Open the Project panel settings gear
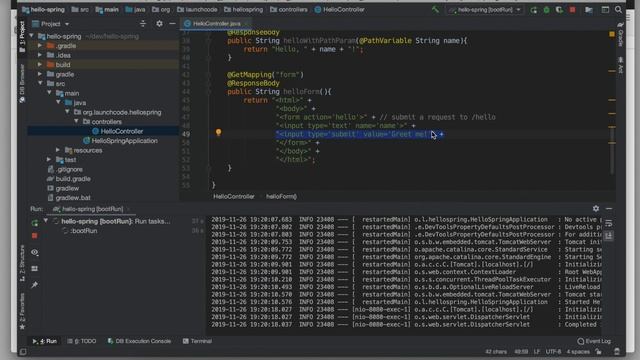Image resolution: width=640 pixels, height=360 pixels. coord(159,24)
